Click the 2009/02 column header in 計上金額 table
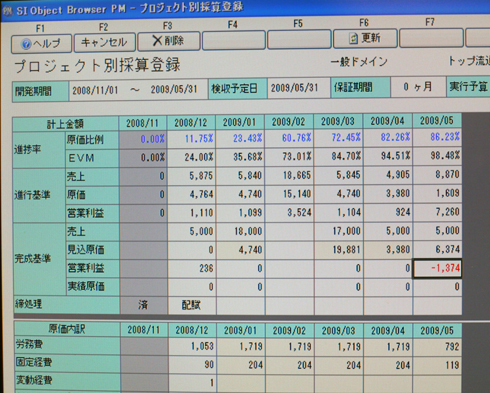 (x=289, y=122)
